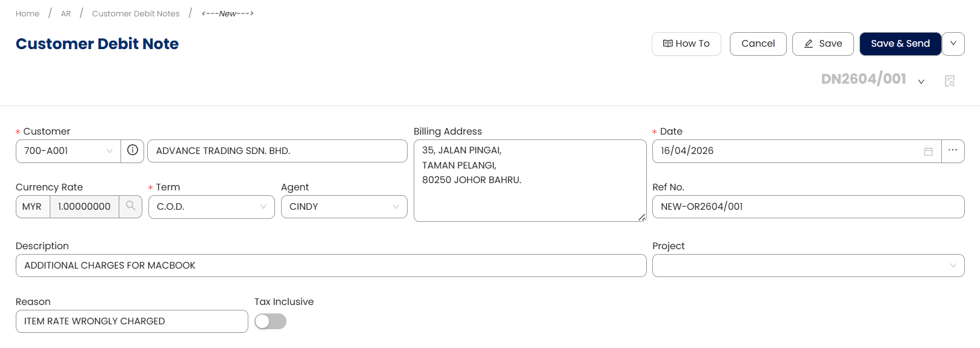Image resolution: width=980 pixels, height=348 pixels.
Task: Click the Cancel button
Action: click(x=758, y=44)
